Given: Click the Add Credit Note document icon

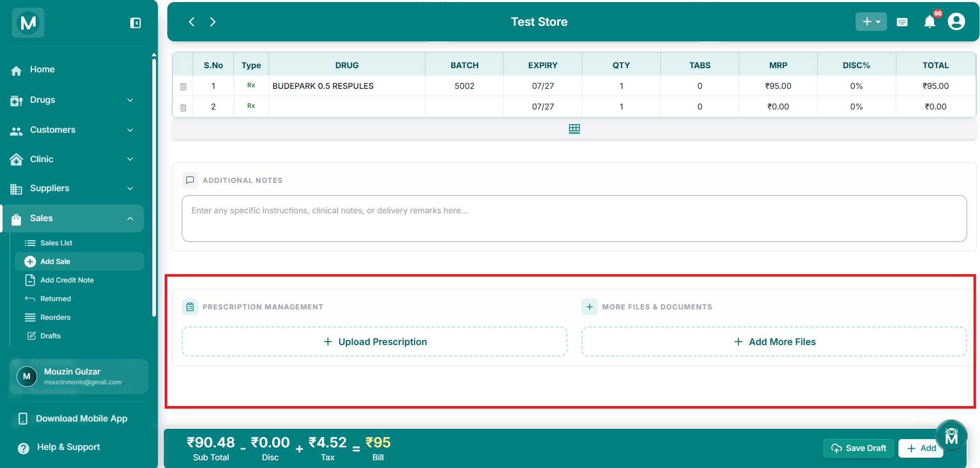Looking at the screenshot, I should tap(30, 280).
